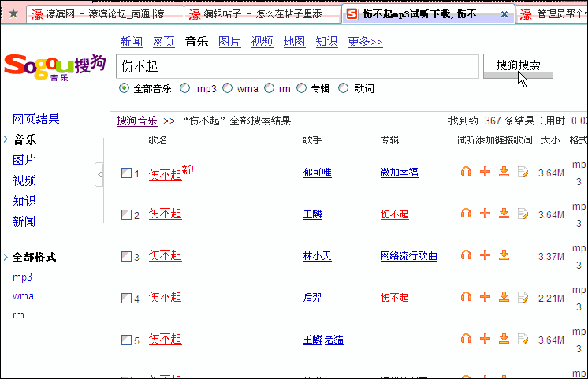The height and width of the screenshot is (379, 588).
Task: Tick checkbox for song row 5
Action: click(126, 340)
